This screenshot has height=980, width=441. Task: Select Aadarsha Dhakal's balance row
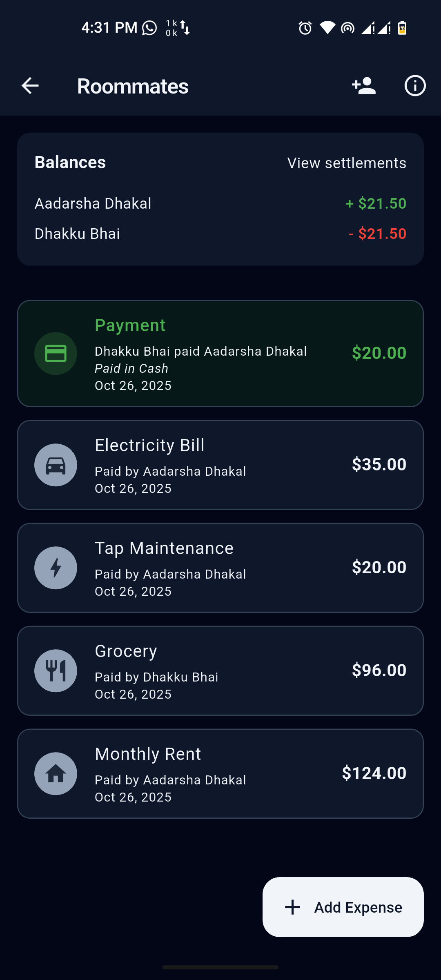pos(220,203)
